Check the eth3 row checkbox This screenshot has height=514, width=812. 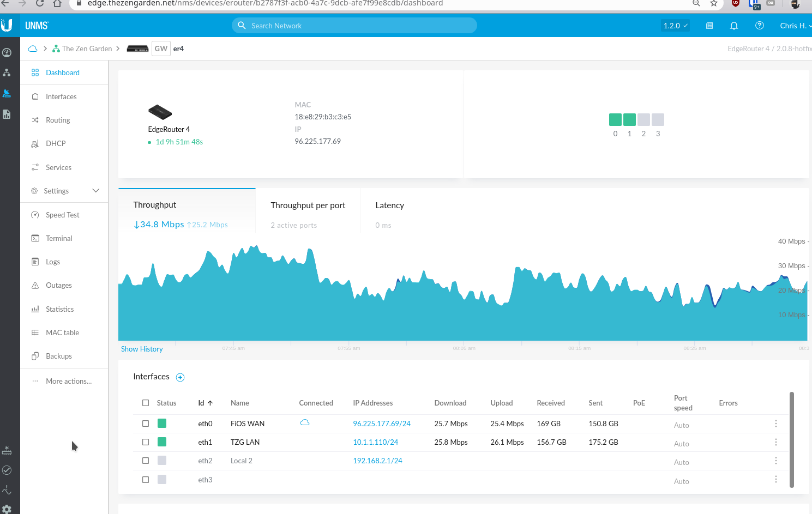point(146,480)
